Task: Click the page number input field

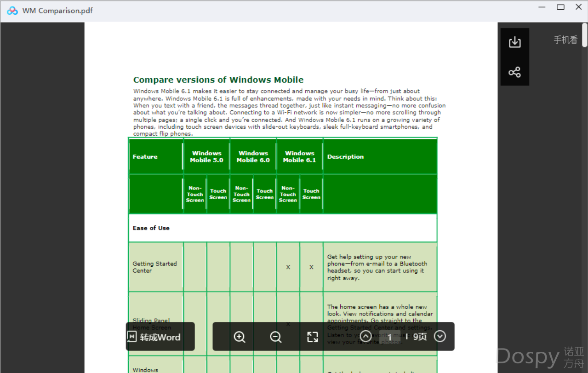Action: click(x=390, y=337)
